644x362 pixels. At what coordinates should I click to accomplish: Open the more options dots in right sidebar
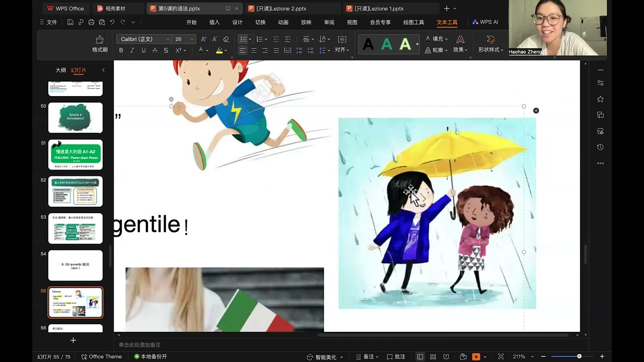click(x=600, y=163)
